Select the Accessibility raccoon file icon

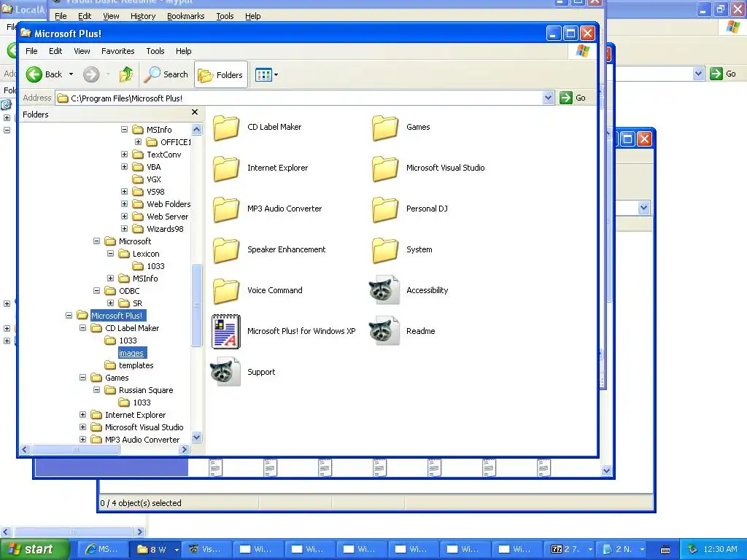(384, 290)
